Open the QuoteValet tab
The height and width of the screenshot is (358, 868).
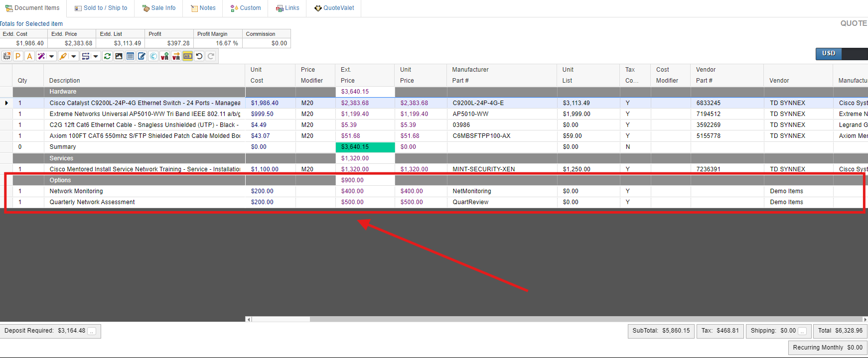[x=334, y=8]
